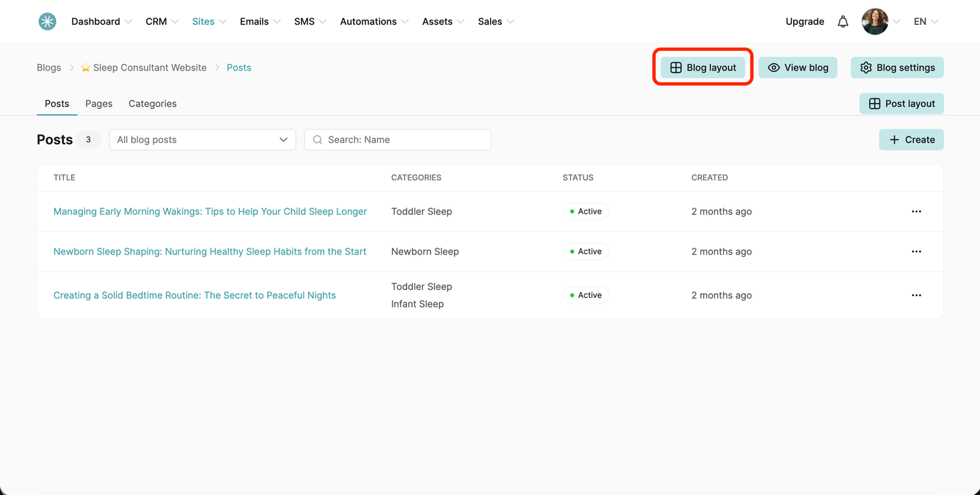Focus the Search: Name field

[398, 140]
